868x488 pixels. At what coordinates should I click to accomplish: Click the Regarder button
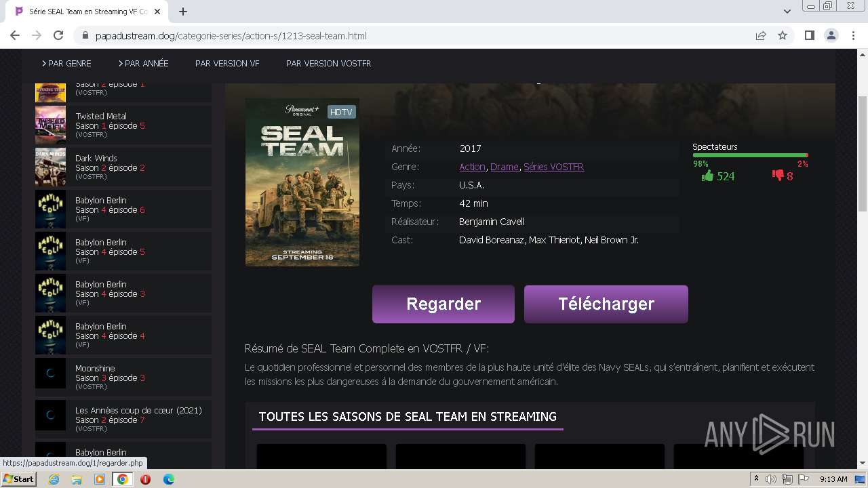(x=443, y=304)
